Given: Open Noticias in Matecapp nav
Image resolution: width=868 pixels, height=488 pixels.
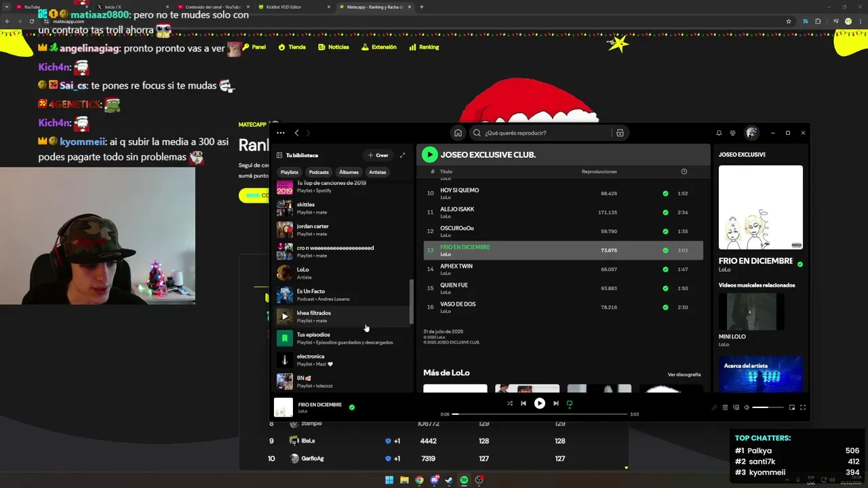Looking at the screenshot, I should tap(334, 47).
